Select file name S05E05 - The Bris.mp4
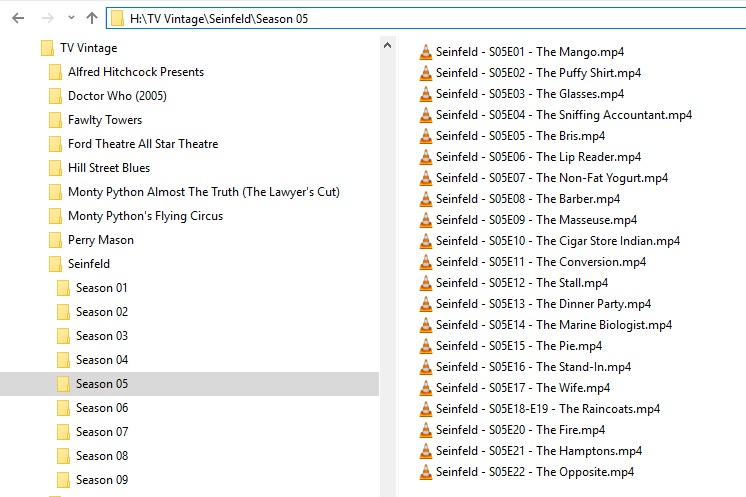 click(520, 136)
